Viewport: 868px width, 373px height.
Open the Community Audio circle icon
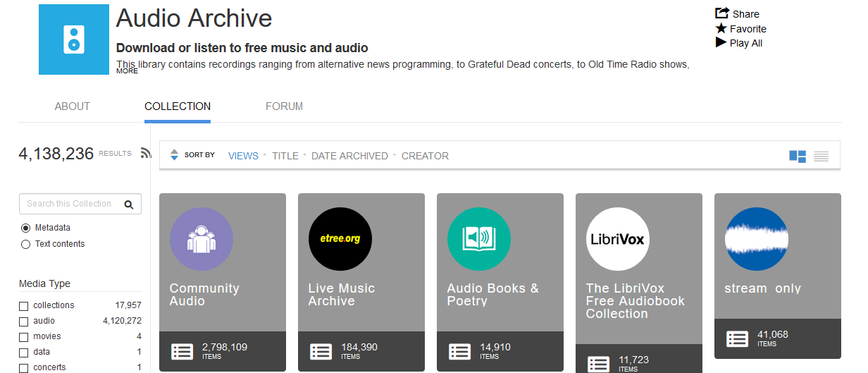[201, 239]
